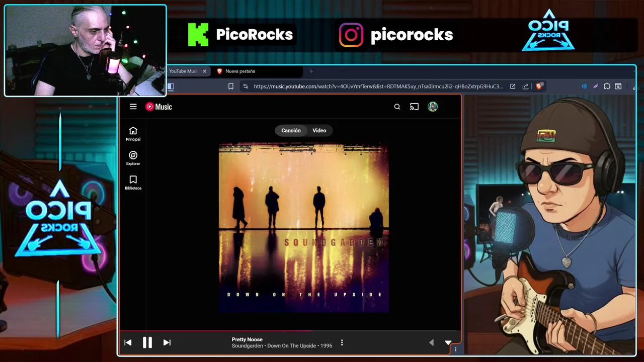
Task: Skip to the next track
Action: coord(167,343)
